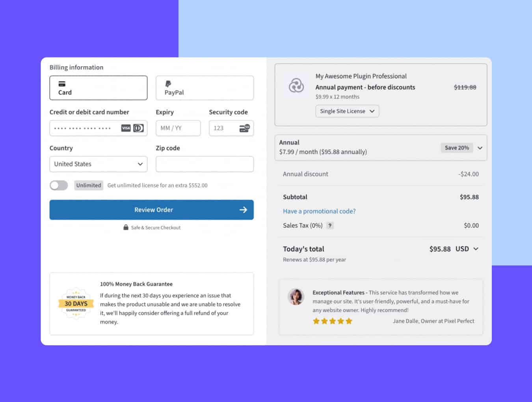Open the Single Site License selector
The width and height of the screenshot is (532, 402).
click(x=346, y=111)
